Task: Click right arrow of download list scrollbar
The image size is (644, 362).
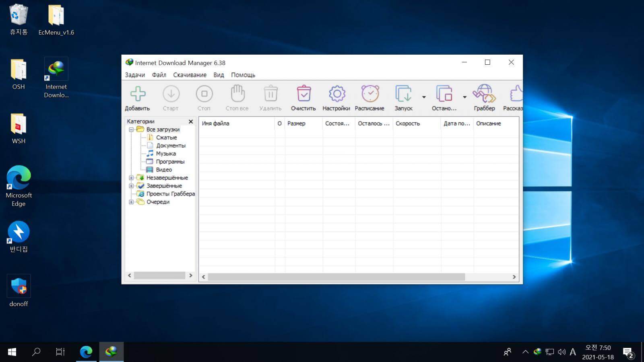Action: click(514, 277)
